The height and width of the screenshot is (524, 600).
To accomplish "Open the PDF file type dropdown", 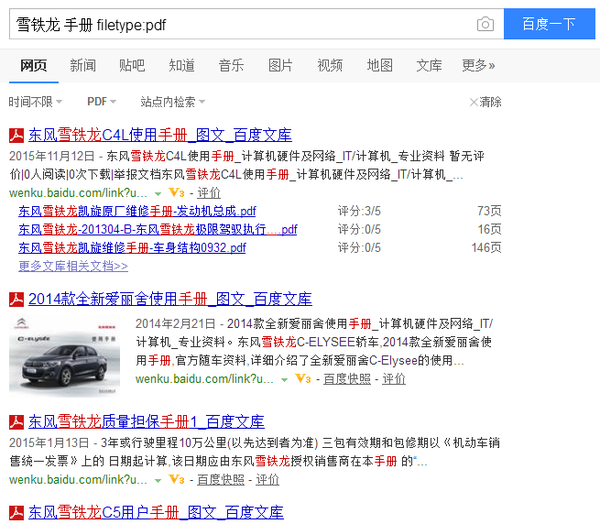I will (101, 102).
